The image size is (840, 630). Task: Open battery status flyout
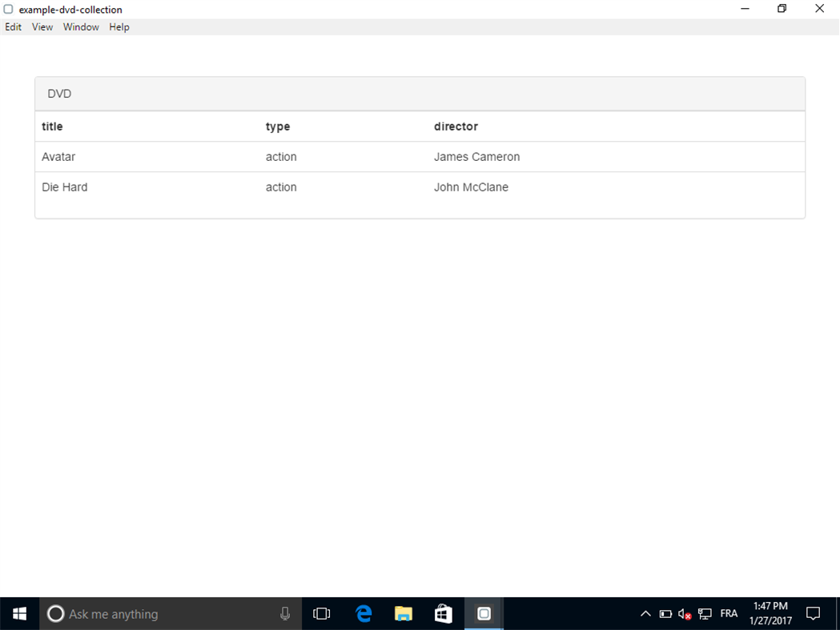[x=665, y=613]
